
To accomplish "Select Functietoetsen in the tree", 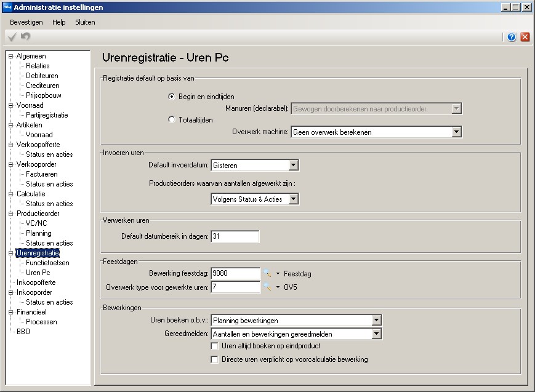I will pos(47,263).
